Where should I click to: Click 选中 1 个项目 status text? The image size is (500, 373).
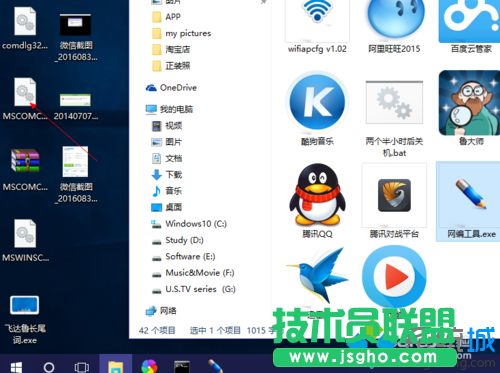coord(215,330)
